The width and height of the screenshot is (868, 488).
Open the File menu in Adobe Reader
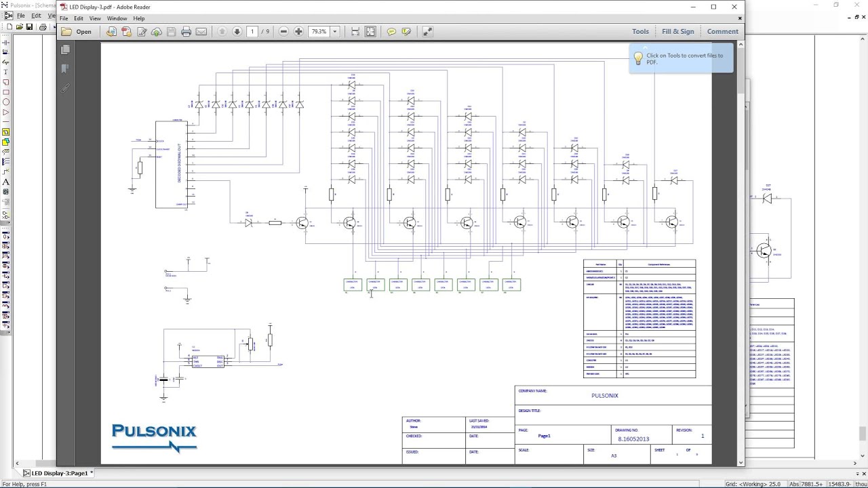64,18
